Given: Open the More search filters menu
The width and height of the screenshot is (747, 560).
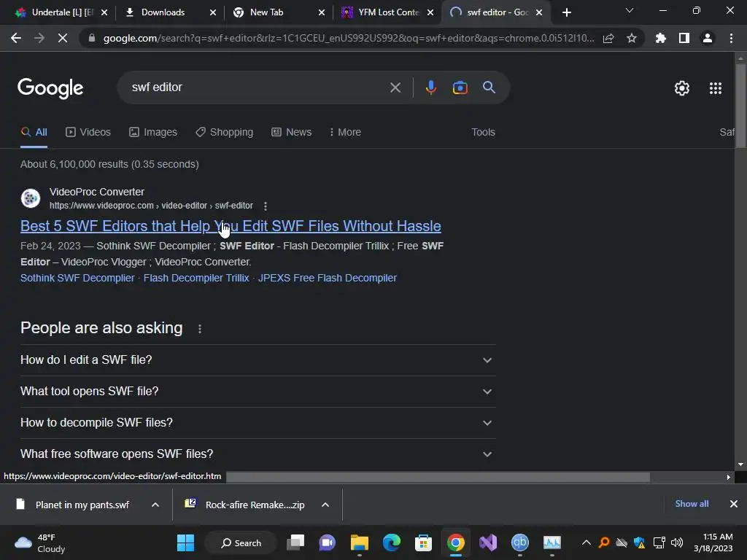Looking at the screenshot, I should [345, 133].
